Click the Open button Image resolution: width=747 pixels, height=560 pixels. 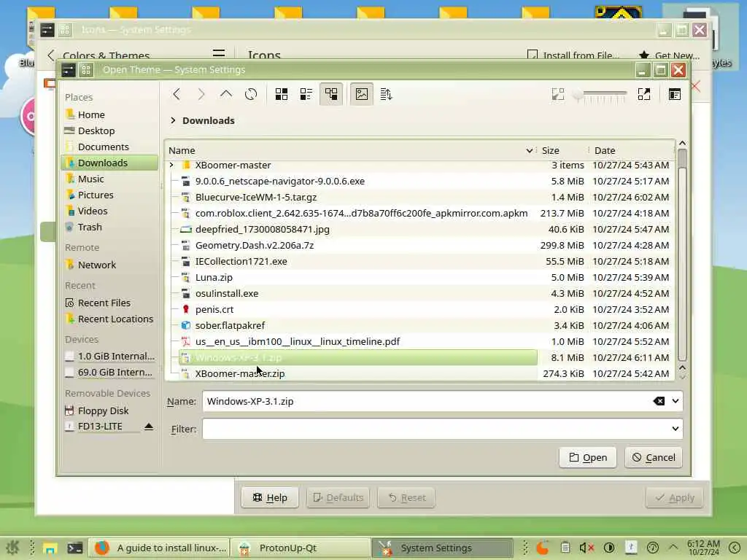(587, 458)
